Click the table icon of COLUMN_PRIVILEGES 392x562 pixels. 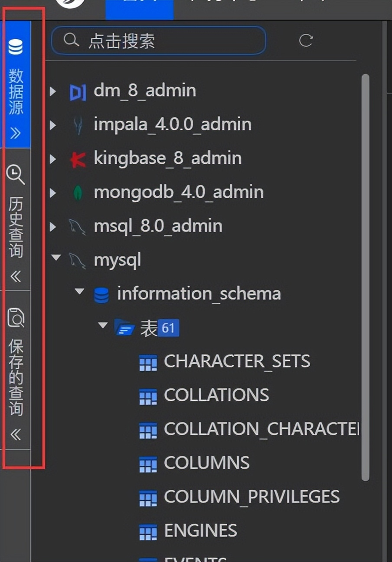[x=148, y=498]
